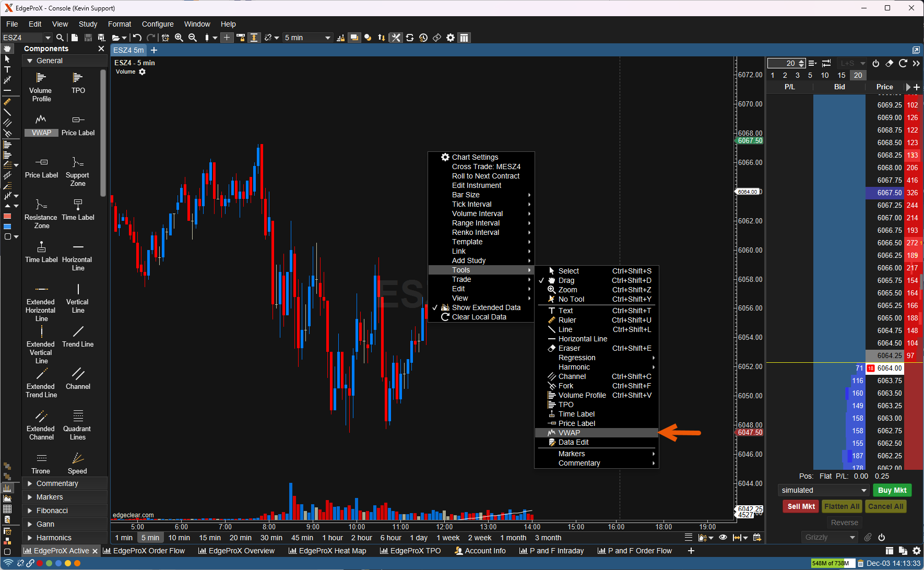Open Volume study settings gear

point(143,72)
